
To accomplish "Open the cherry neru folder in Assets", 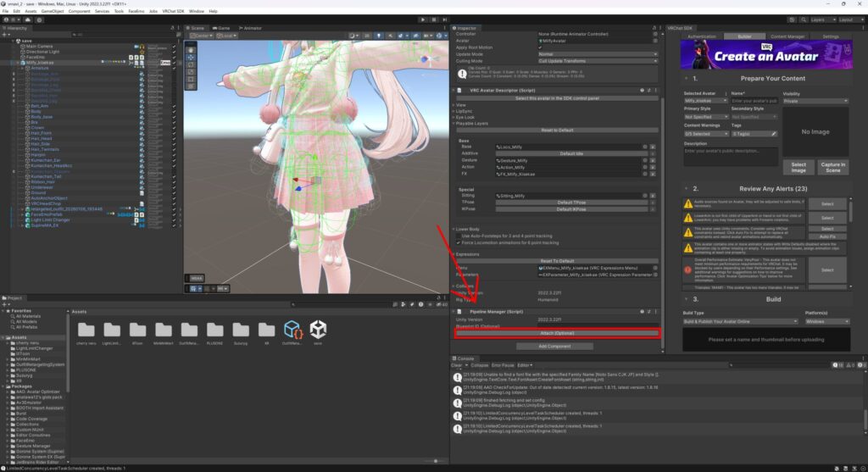I will coord(86,330).
